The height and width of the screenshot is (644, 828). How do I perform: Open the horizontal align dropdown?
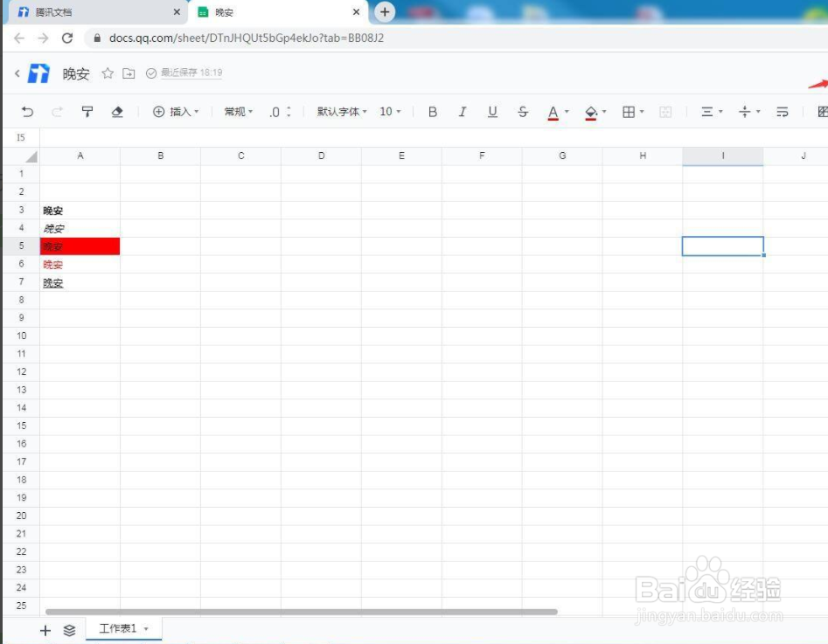712,112
